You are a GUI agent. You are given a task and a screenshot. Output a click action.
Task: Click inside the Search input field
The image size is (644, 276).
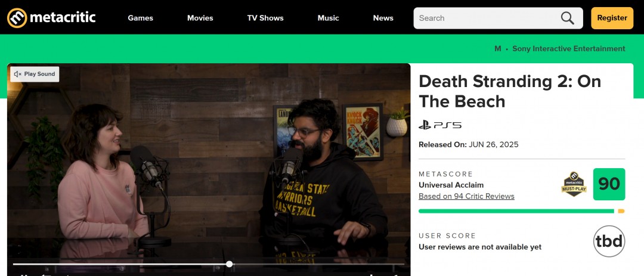(x=486, y=18)
